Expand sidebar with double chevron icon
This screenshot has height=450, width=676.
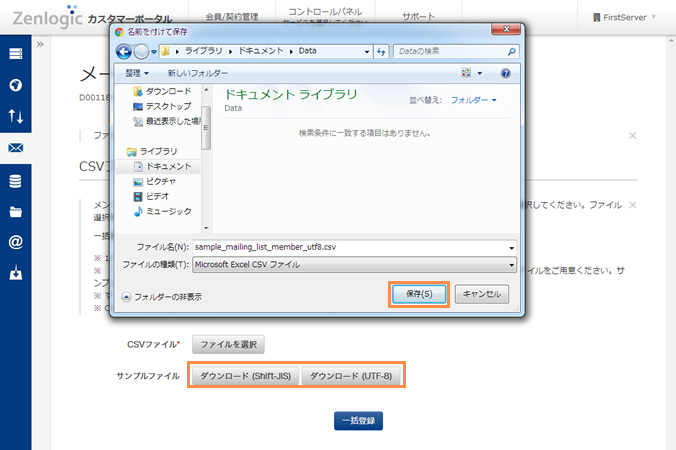point(40,44)
